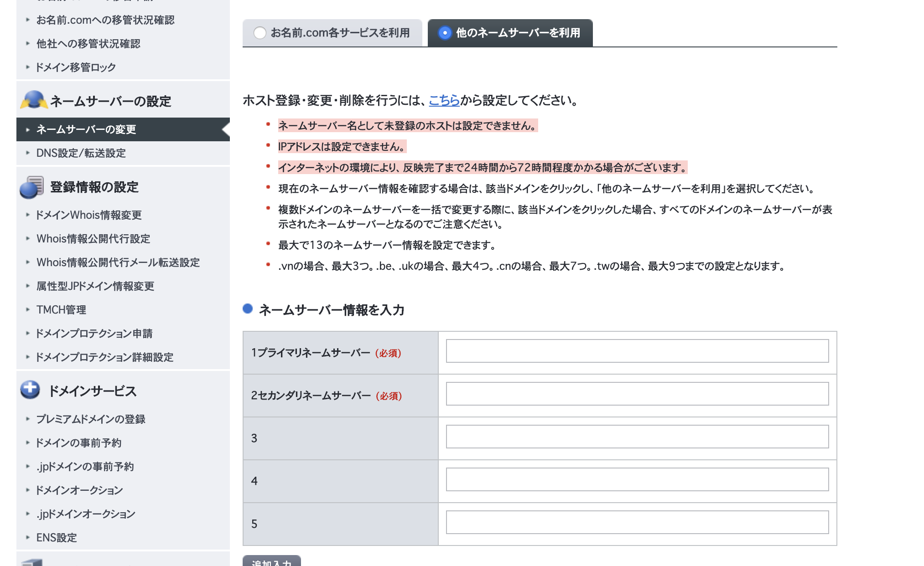
Task: Click the arrow icon beside ENS設定
Action: [x=28, y=538]
